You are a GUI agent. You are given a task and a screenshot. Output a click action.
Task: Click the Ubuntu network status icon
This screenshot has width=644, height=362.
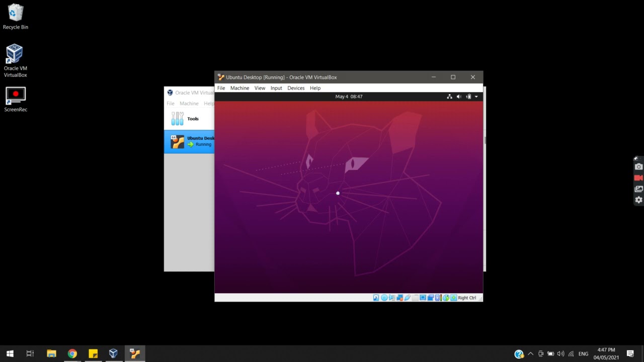pyautogui.click(x=449, y=97)
